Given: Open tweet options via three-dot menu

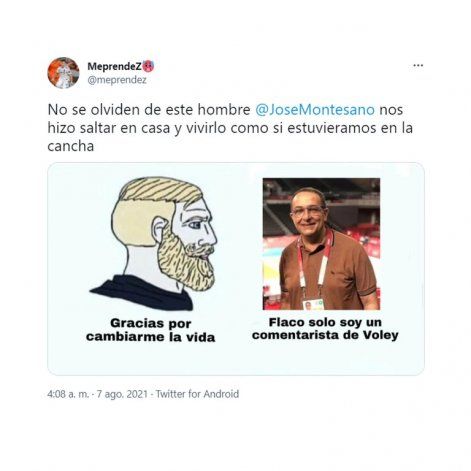Looking at the screenshot, I should pos(418,65).
